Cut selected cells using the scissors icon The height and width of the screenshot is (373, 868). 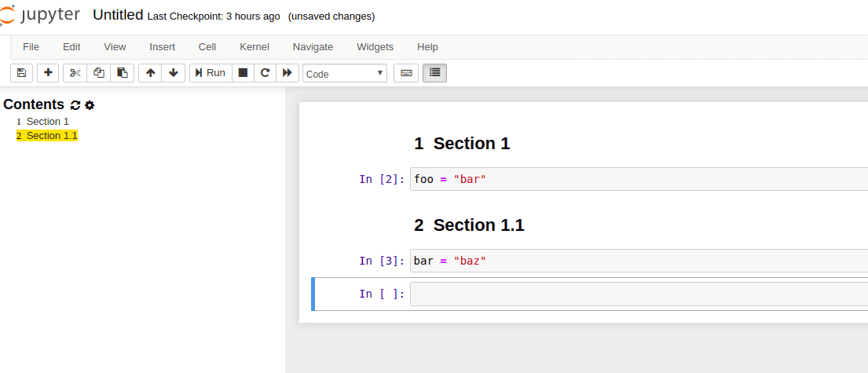75,73
